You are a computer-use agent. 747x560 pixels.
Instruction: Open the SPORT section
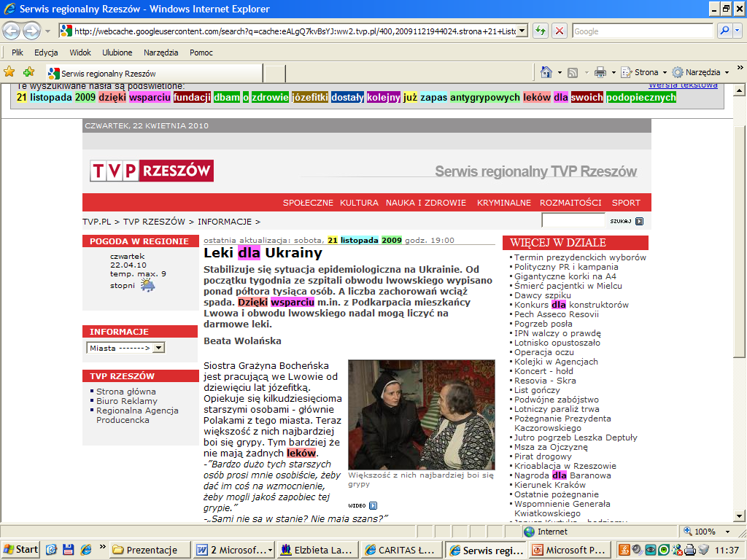(626, 203)
